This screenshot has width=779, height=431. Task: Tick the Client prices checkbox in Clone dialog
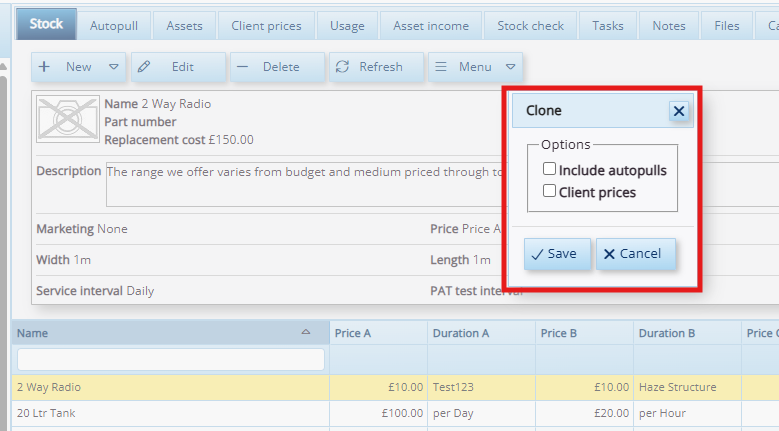click(x=549, y=191)
